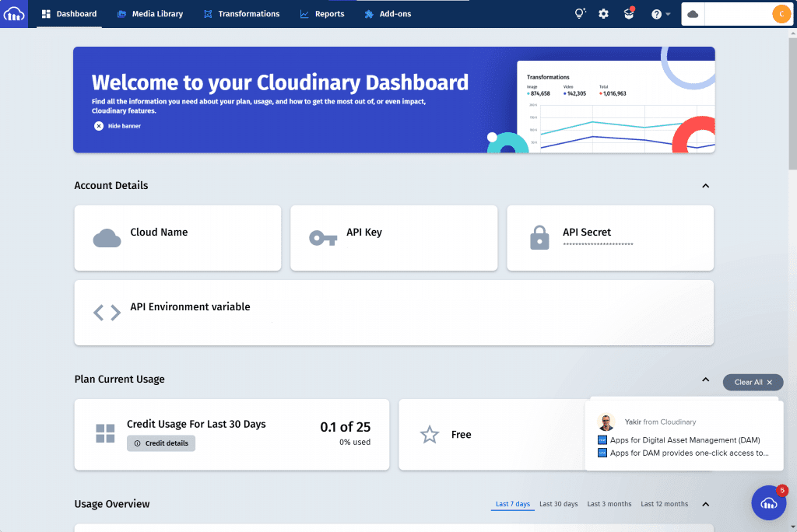
Task: Click the key icon on the API Key card
Action: click(323, 238)
